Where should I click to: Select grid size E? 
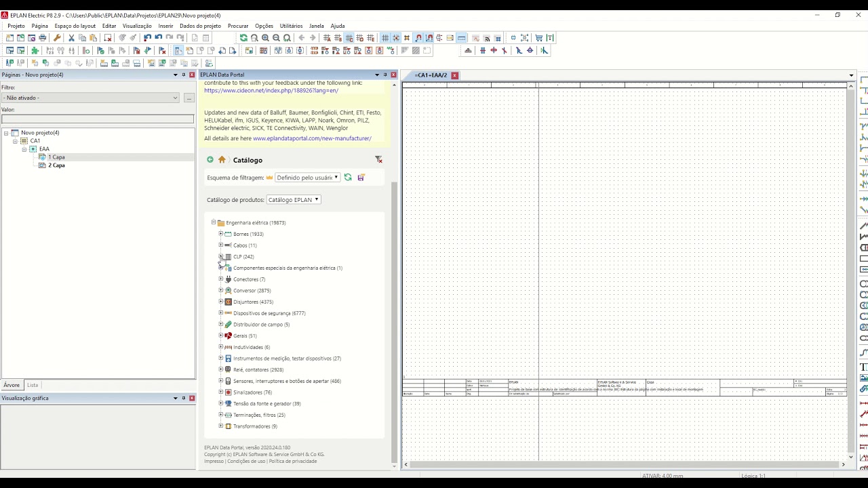371,38
